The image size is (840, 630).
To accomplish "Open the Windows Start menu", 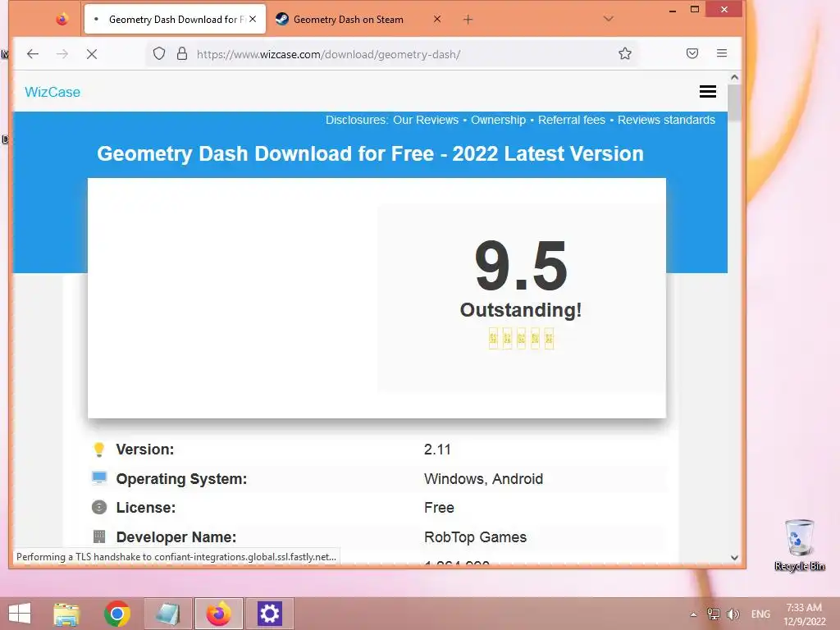I will (20, 614).
